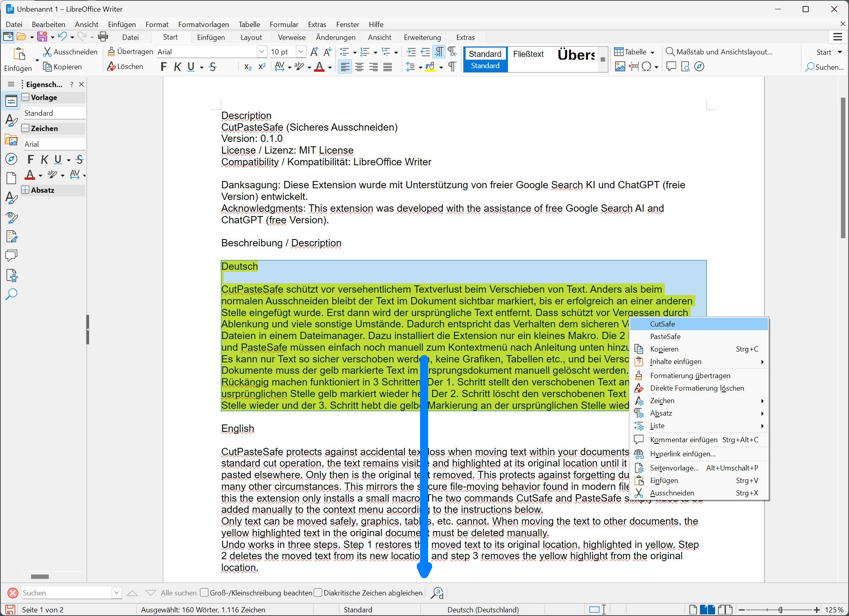
Task: Click Alle suchen button
Action: tap(179, 593)
